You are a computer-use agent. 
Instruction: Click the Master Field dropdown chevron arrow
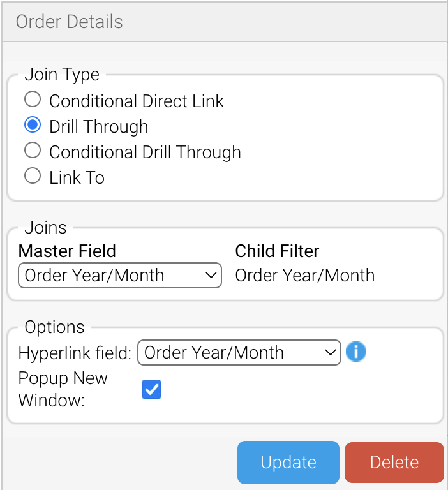click(x=211, y=276)
